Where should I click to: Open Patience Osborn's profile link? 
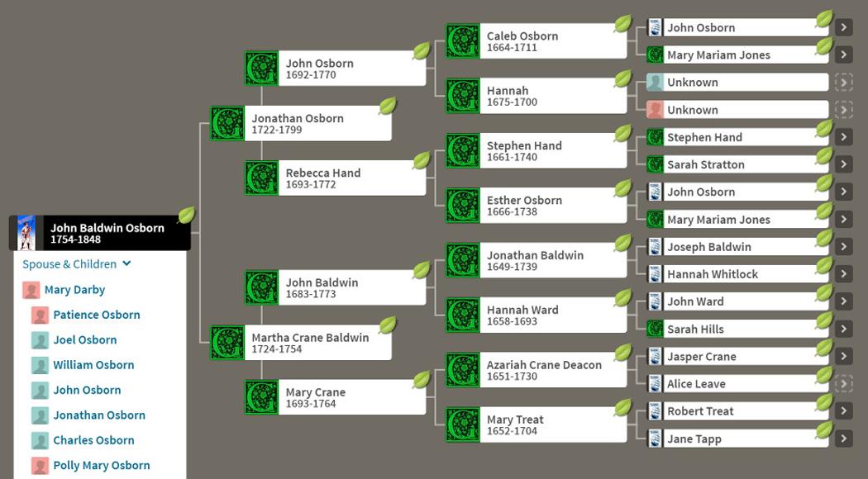click(x=97, y=315)
